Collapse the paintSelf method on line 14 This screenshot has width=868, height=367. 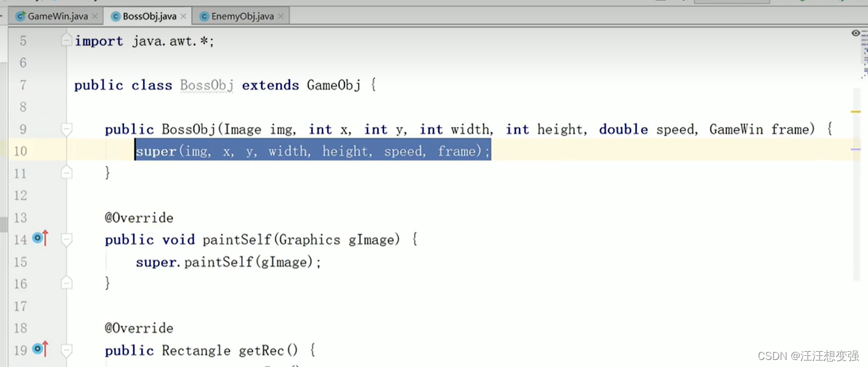(67, 239)
